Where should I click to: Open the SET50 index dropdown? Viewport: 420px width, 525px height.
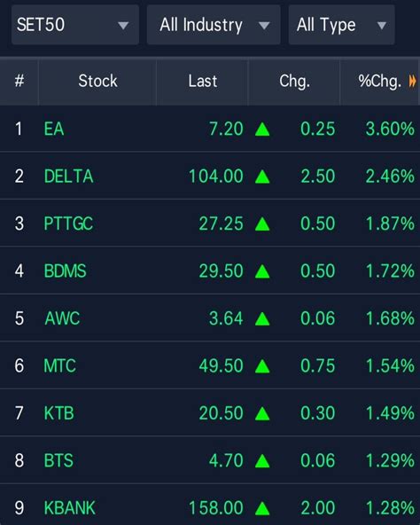pyautogui.click(x=75, y=25)
